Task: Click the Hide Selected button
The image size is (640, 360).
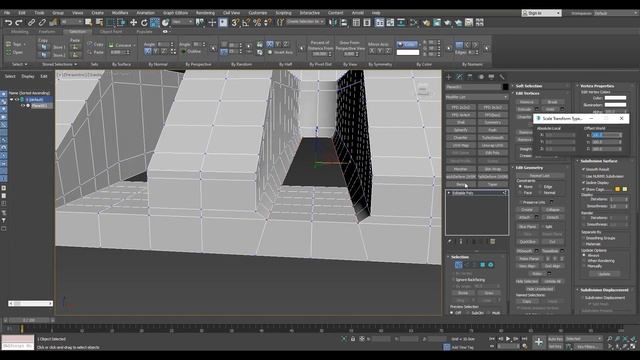Action: coord(527,281)
